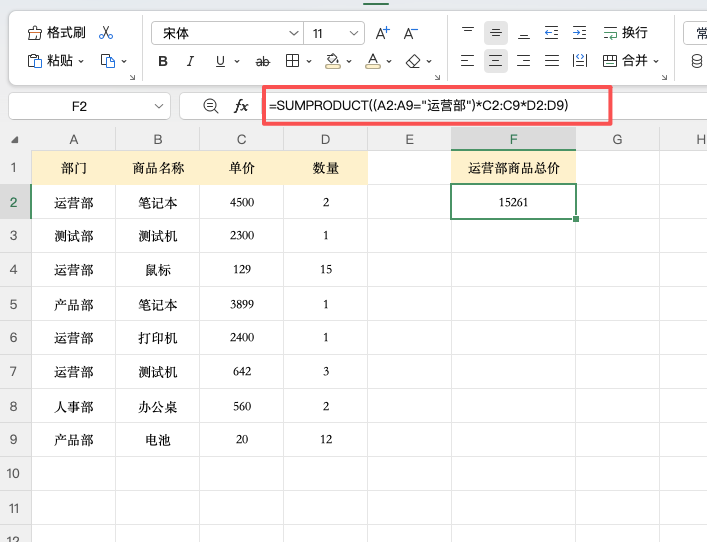Image resolution: width=707 pixels, height=542 pixels.
Task: Click cell with unit price 4500
Action: 242,202
